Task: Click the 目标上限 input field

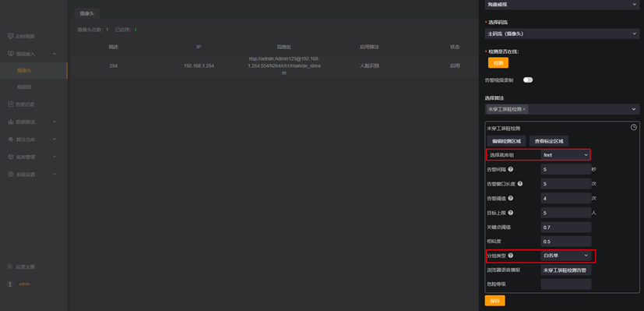Action: (x=566, y=213)
